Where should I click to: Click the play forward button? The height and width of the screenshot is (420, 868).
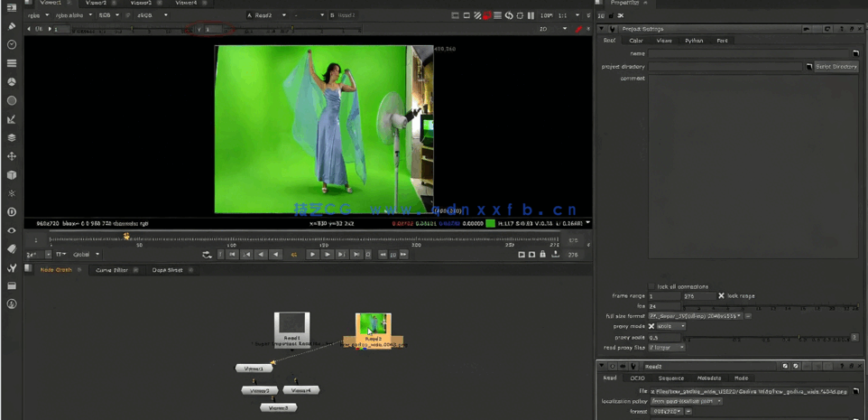click(x=313, y=255)
